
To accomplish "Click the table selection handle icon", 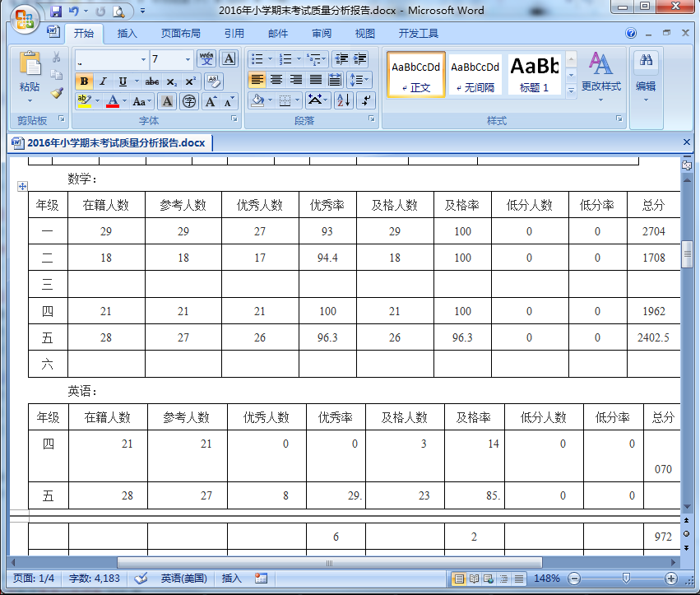I will (x=22, y=186).
